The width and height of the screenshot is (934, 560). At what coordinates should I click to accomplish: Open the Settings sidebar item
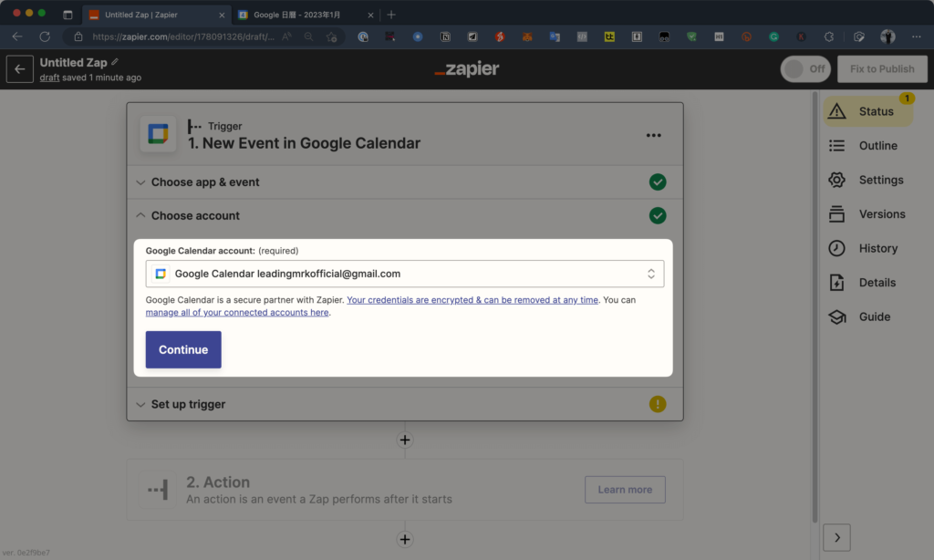[x=867, y=180]
